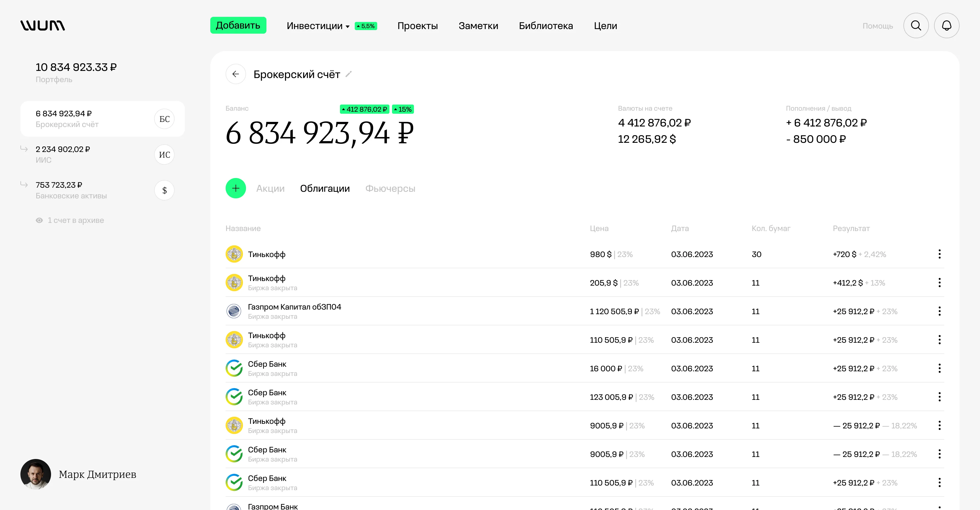
Task: Click the Кол. бумаг column header
Action: [x=771, y=228]
